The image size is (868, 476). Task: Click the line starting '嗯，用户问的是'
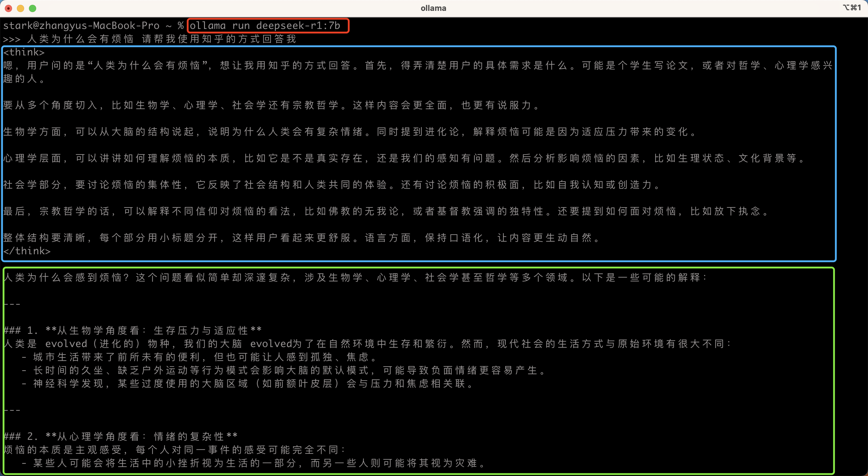click(418, 65)
